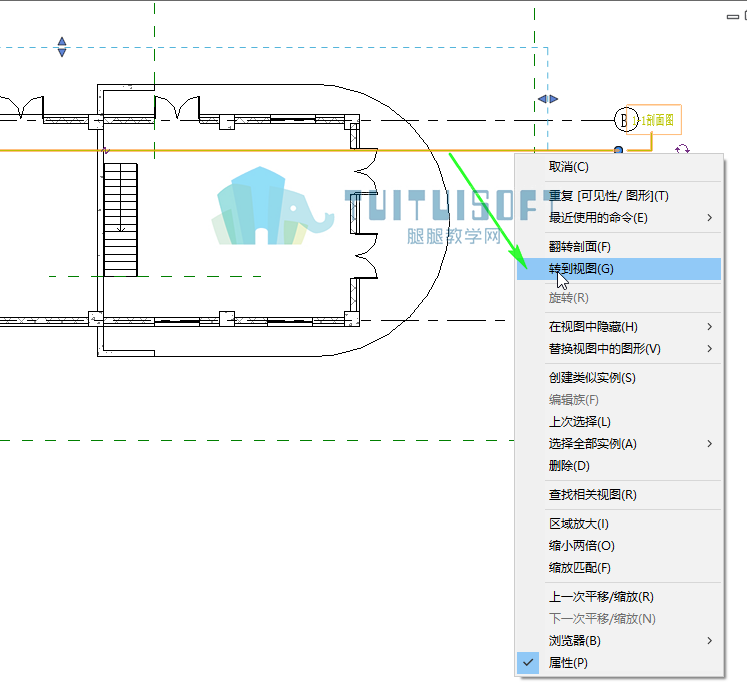Choose 转到视图(G) in context menu
Screen dimensions: 747x687
[618, 269]
